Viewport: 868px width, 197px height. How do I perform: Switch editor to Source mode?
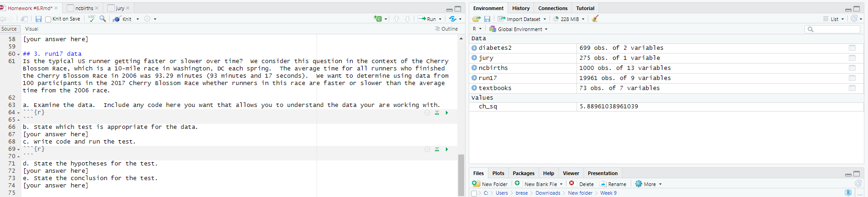coord(9,29)
